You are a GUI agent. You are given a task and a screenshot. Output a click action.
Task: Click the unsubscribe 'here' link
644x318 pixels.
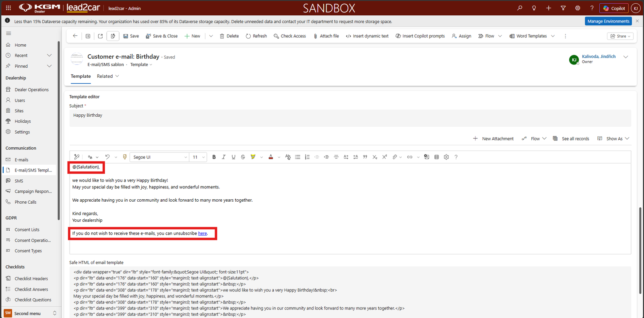click(x=202, y=233)
